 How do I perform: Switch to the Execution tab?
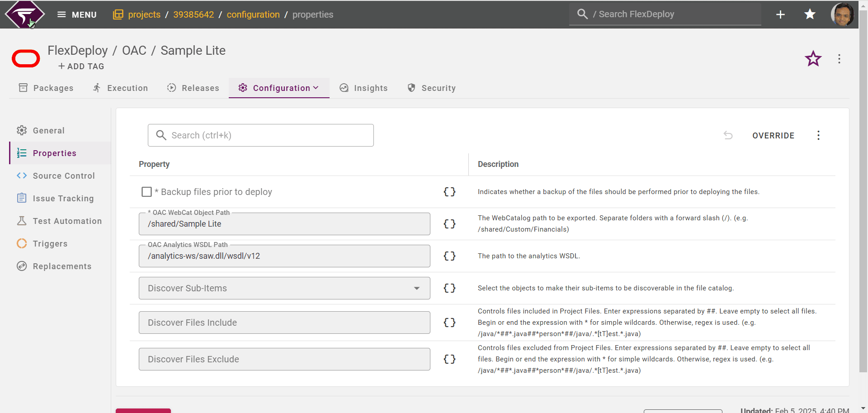click(121, 88)
